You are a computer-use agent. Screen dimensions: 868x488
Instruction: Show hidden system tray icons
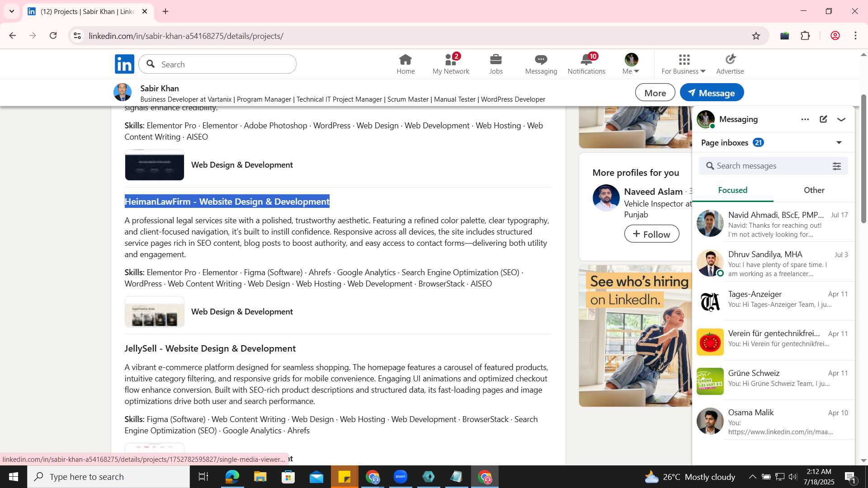[x=752, y=477]
